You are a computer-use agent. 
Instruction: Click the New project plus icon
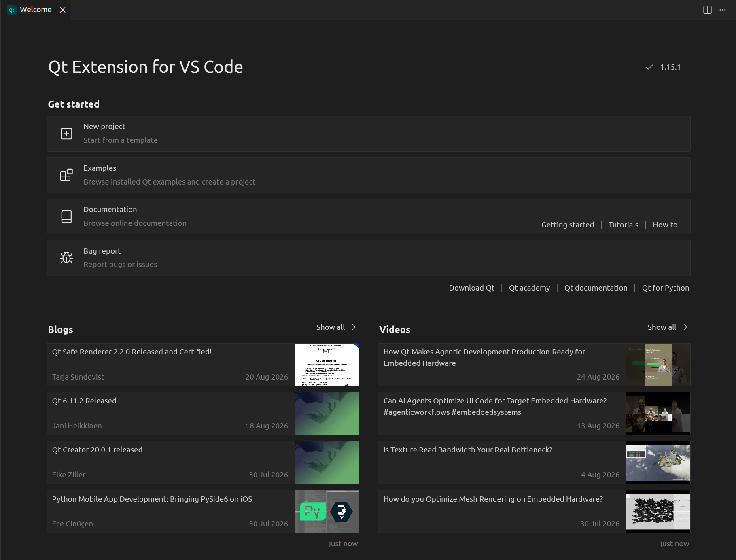coord(66,134)
